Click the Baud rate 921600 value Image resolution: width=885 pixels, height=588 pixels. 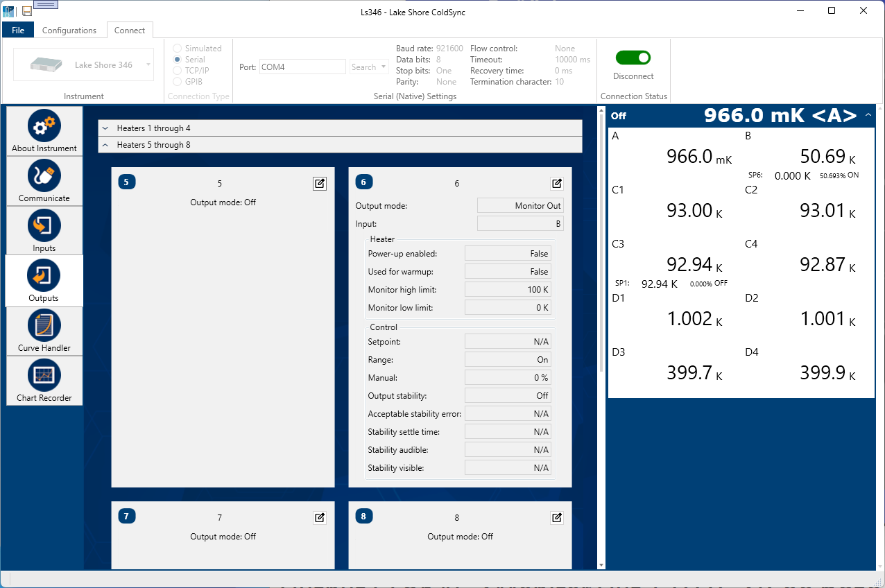click(x=449, y=49)
